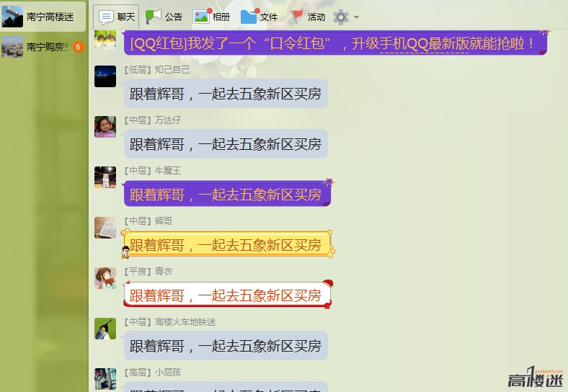Click the settings gear icon
The width and height of the screenshot is (568, 392).
point(341,17)
